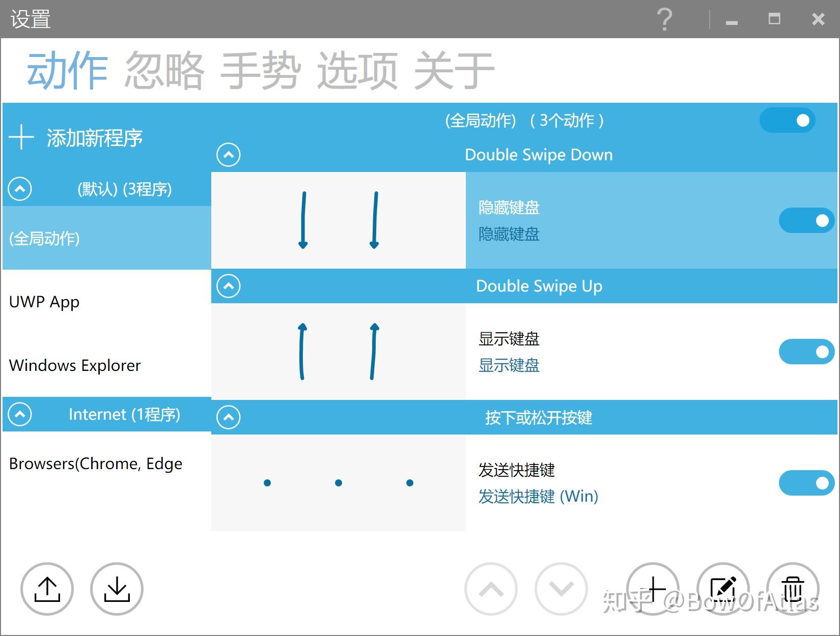The image size is (840, 636).
Task: Switch to the 动作 tab
Action: (67, 70)
